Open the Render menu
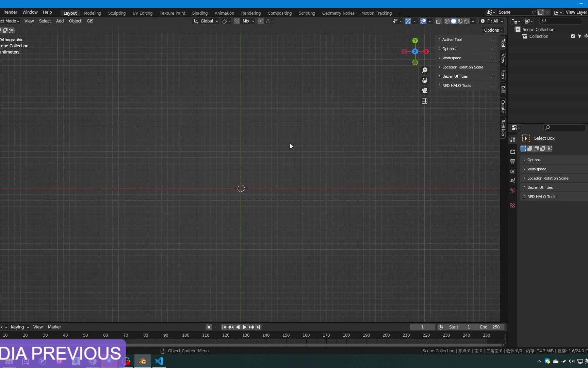This screenshot has width=588, height=368. (10, 12)
